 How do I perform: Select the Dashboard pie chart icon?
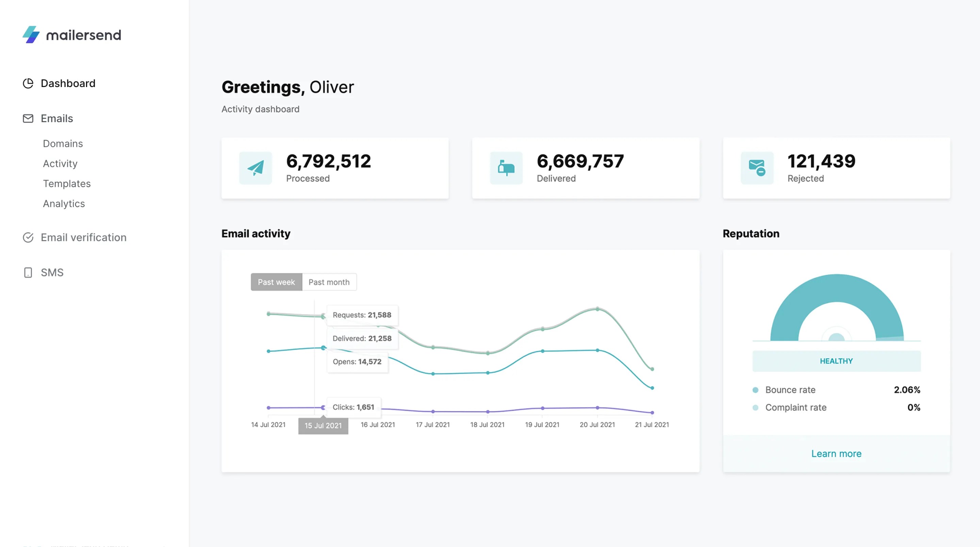[x=28, y=83]
